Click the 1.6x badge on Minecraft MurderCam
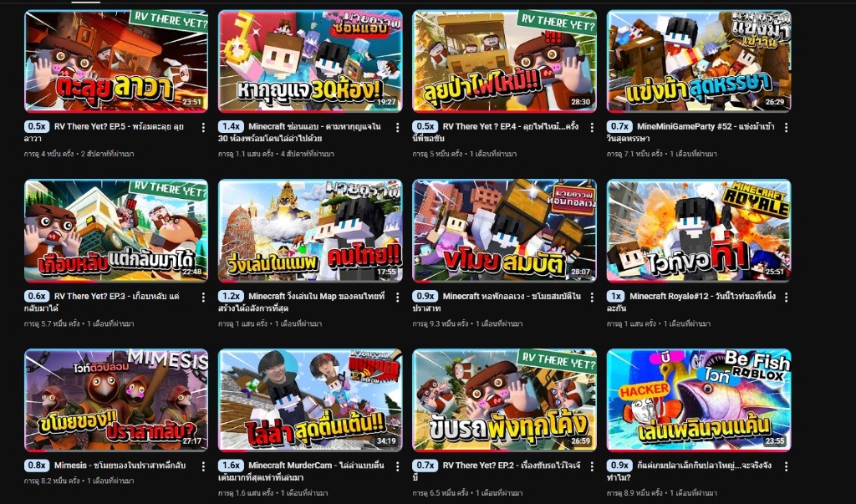The width and height of the screenshot is (856, 504). pos(231,466)
